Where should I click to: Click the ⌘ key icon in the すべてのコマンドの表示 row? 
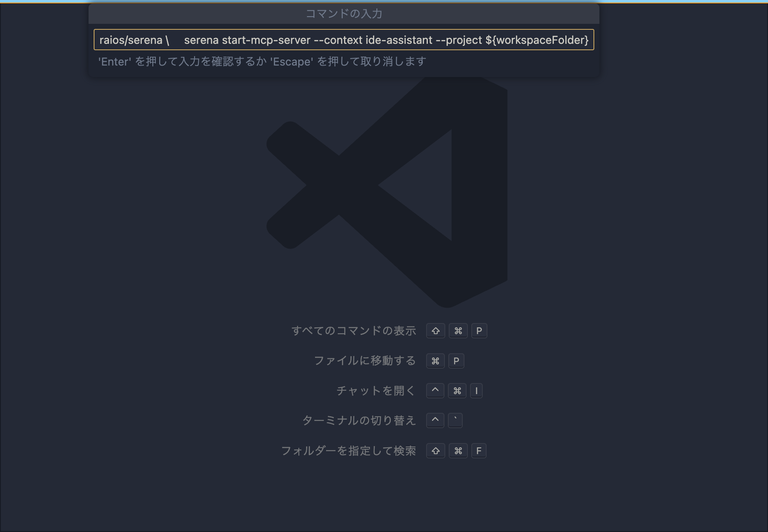click(458, 331)
